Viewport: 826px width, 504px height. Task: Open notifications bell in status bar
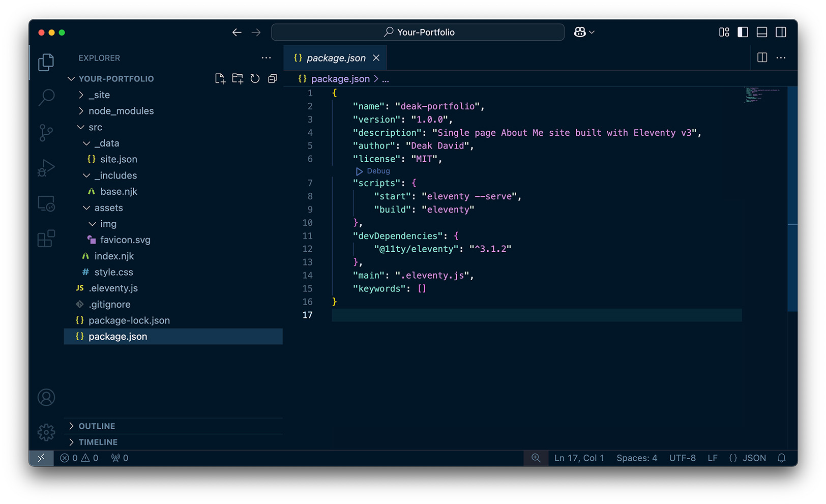pos(782,458)
